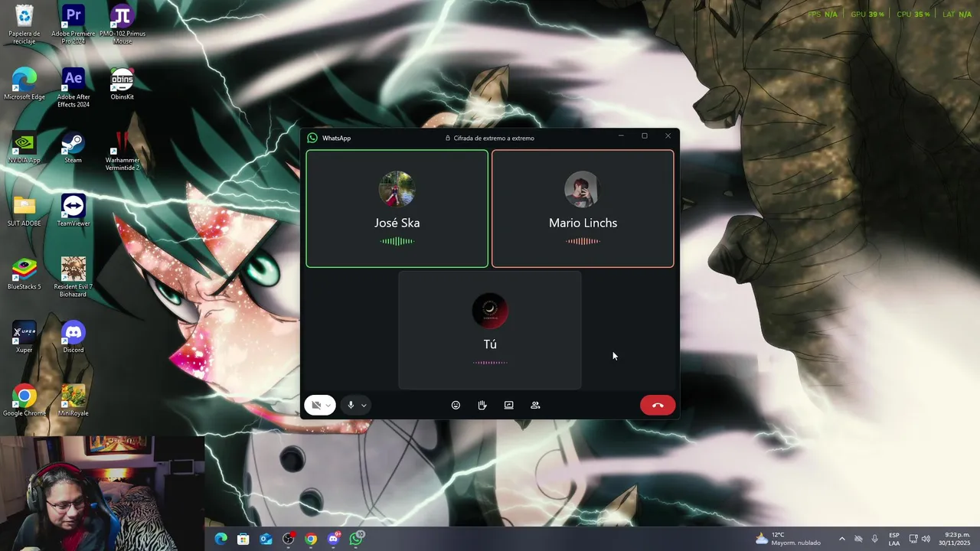Select your own Tú video tile
980x551 pixels.
[490, 331]
